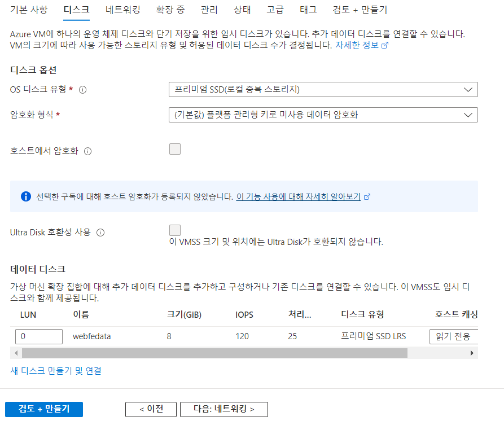
Task: Click the 새 디스크 만들기 및 연결 link
Action: coord(56,371)
